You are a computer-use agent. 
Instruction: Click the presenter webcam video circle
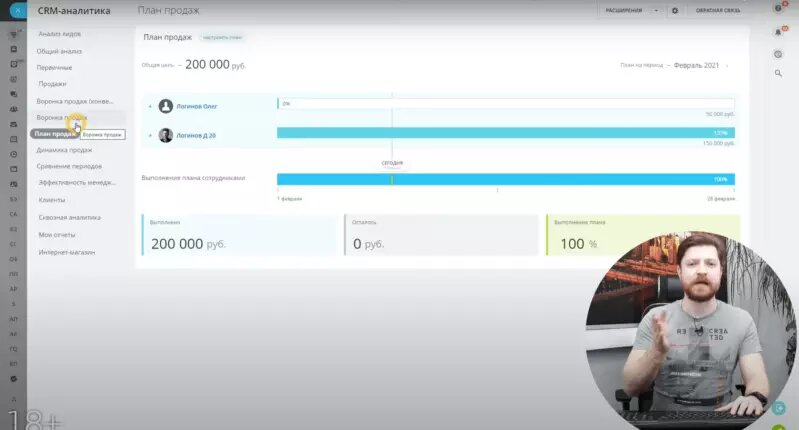[x=690, y=331]
